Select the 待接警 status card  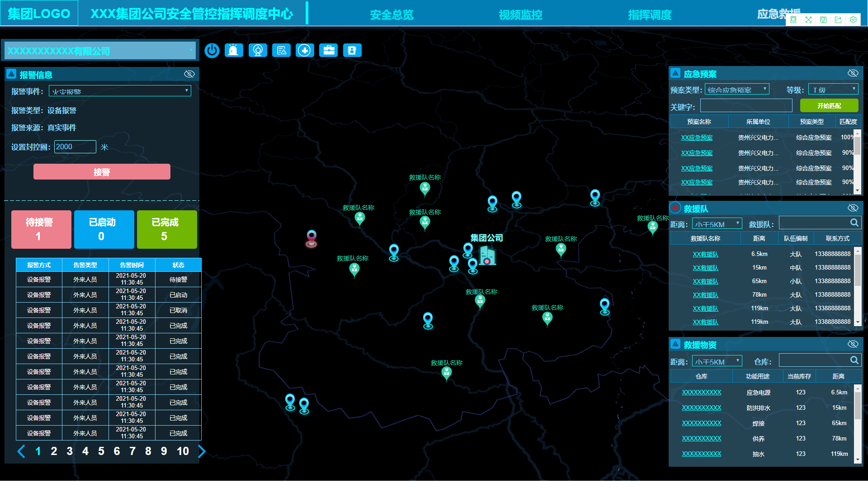(41, 229)
